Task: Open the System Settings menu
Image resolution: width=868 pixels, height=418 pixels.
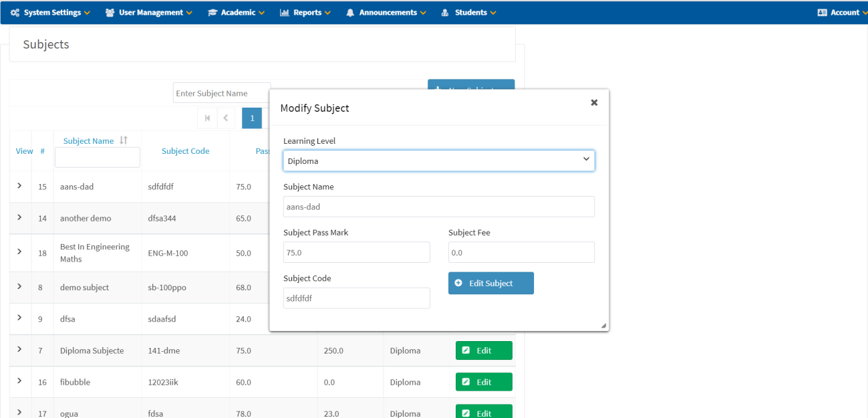Action: point(51,12)
